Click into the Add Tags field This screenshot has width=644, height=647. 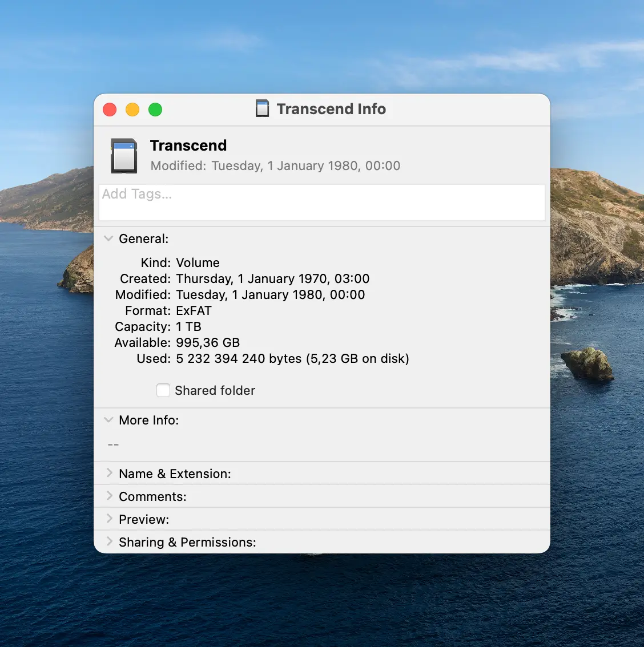coord(322,202)
